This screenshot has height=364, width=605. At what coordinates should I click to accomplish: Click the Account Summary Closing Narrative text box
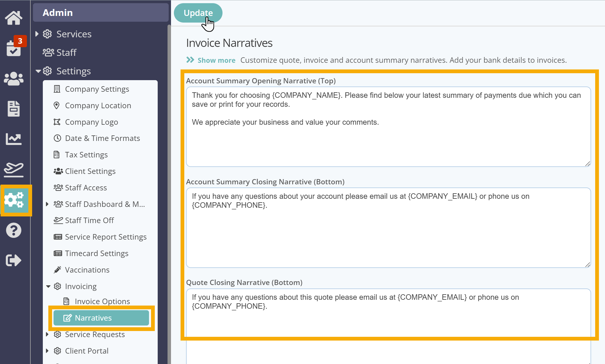pos(388,228)
